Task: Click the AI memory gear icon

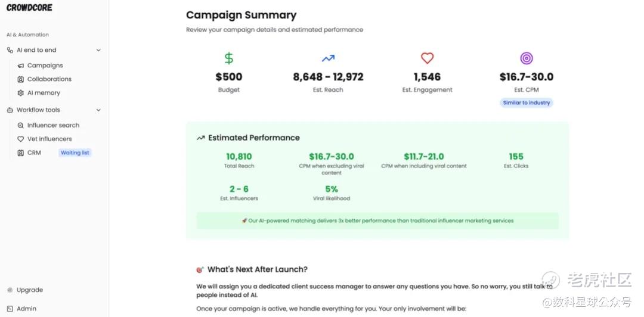Action: click(20, 93)
